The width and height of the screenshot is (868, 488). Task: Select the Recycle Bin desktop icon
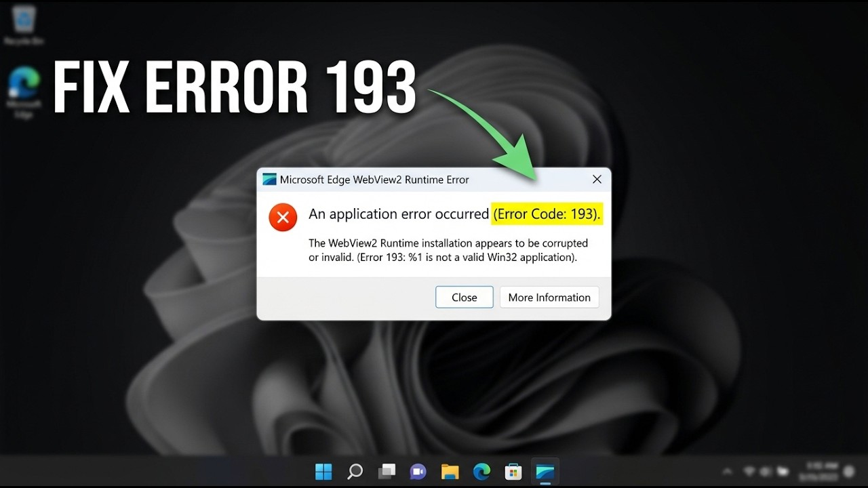[x=24, y=24]
